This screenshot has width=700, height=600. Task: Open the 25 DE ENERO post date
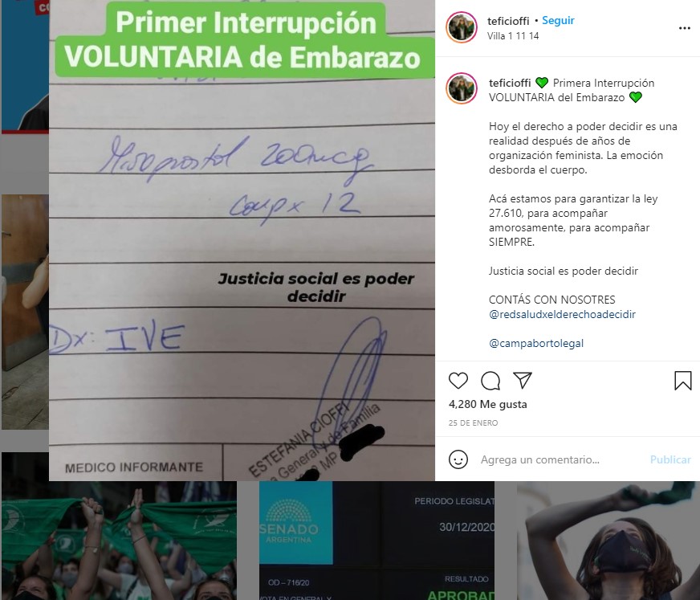pos(473,422)
